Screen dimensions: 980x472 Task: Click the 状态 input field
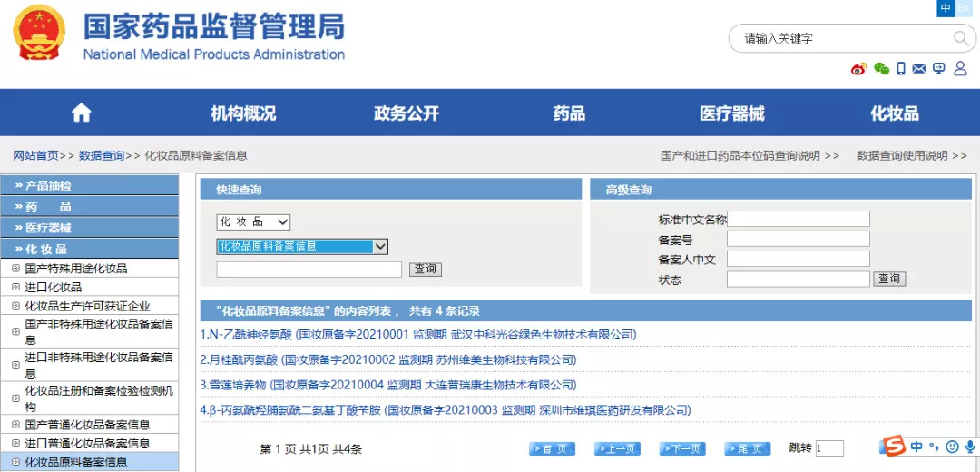click(x=799, y=279)
